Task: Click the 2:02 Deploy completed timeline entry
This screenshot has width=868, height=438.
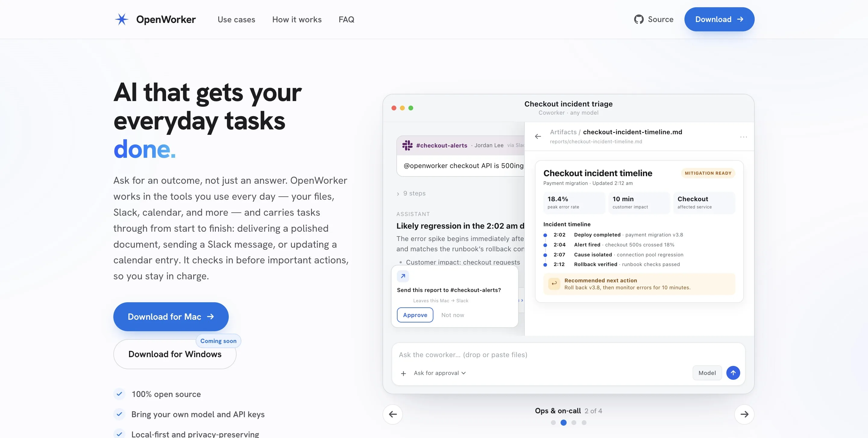Action: click(613, 235)
